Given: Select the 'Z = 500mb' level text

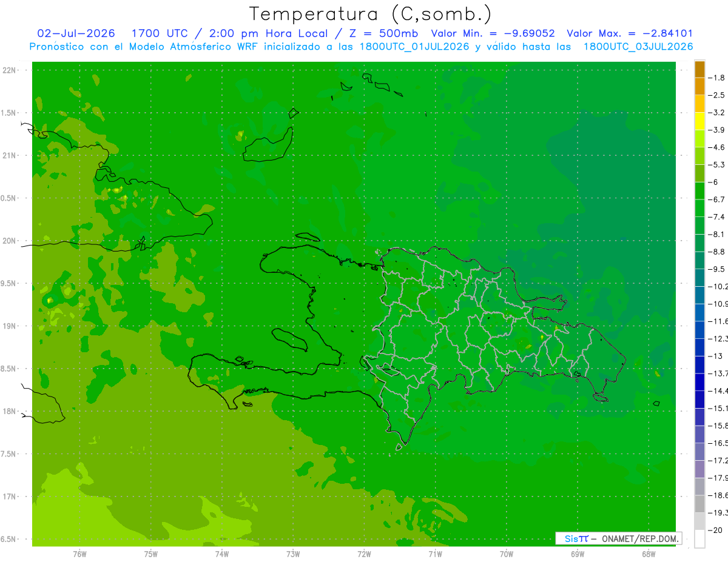Looking at the screenshot, I should (x=382, y=33).
